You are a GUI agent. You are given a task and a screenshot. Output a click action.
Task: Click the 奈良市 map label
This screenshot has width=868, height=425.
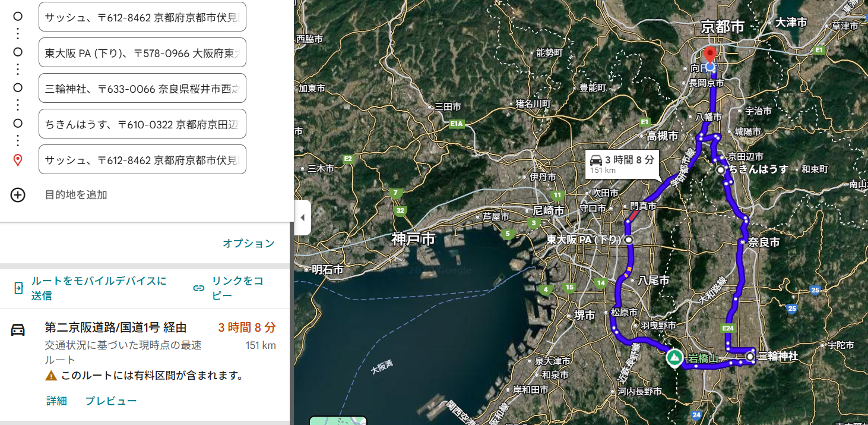coord(764,243)
